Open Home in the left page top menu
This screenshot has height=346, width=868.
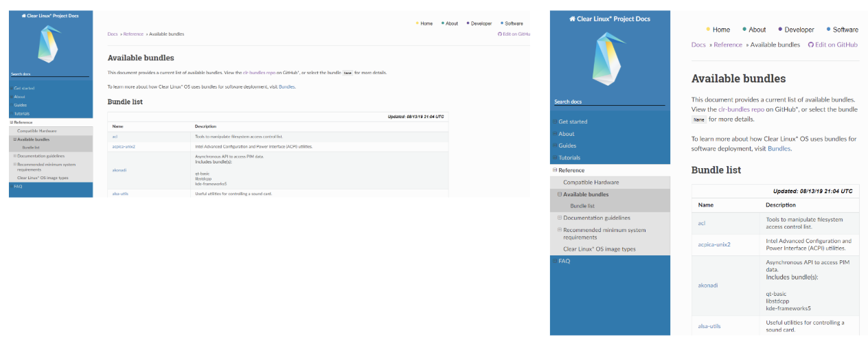click(426, 23)
